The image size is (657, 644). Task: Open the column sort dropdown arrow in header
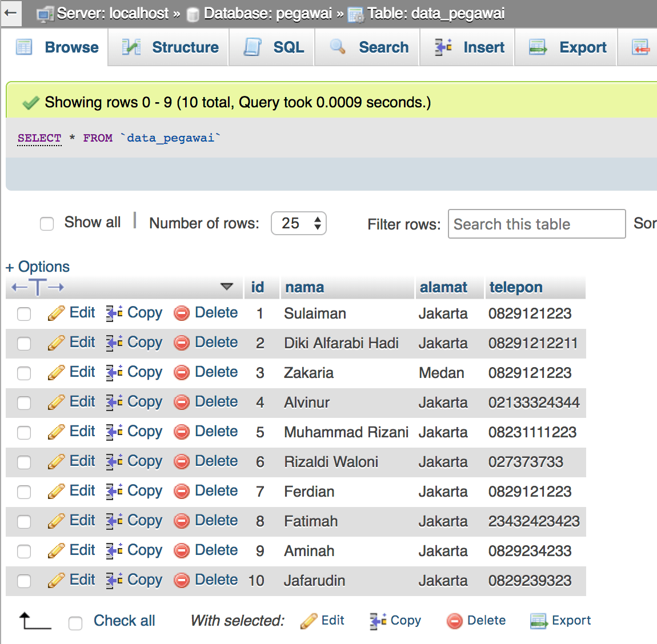click(x=227, y=287)
